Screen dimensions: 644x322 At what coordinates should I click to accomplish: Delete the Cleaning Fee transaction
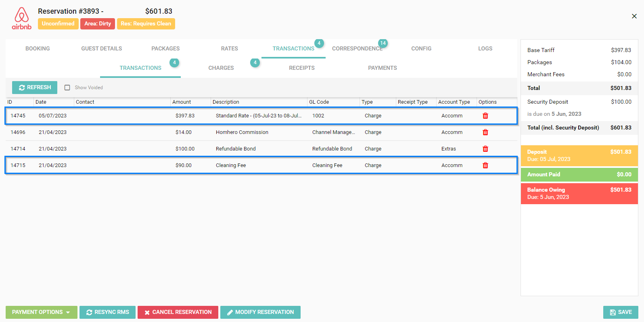click(485, 165)
